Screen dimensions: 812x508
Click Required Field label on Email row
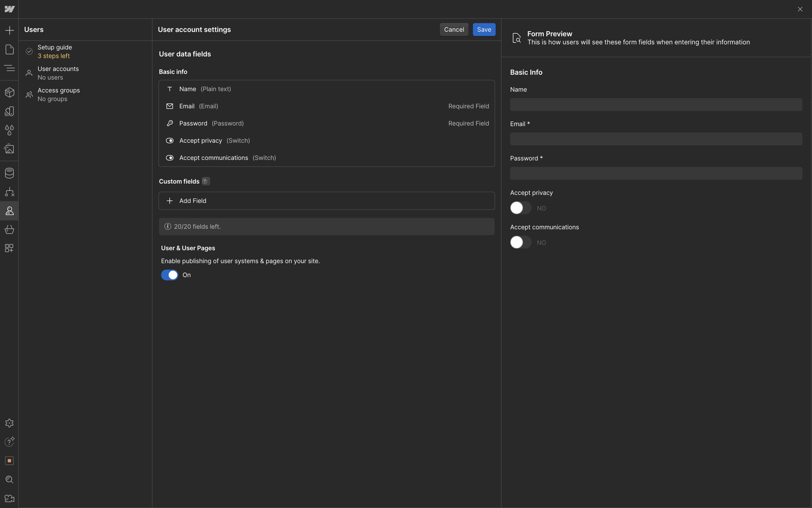(x=469, y=106)
